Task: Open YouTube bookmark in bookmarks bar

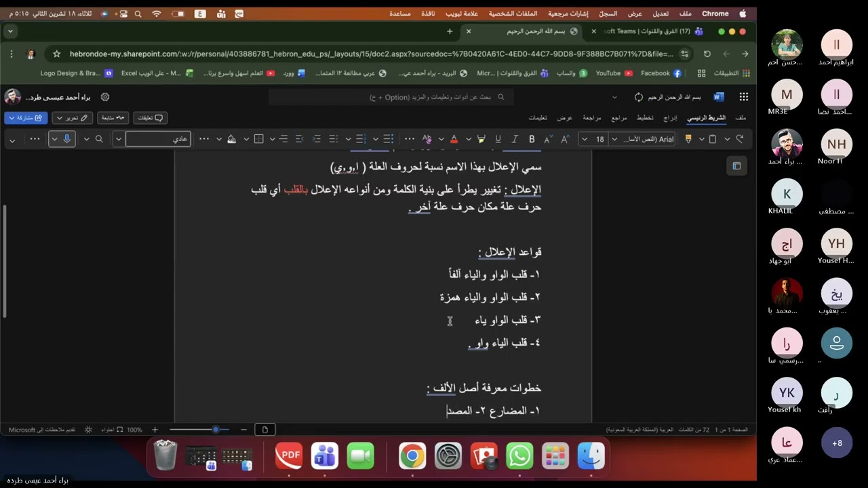Action: pyautogui.click(x=614, y=73)
